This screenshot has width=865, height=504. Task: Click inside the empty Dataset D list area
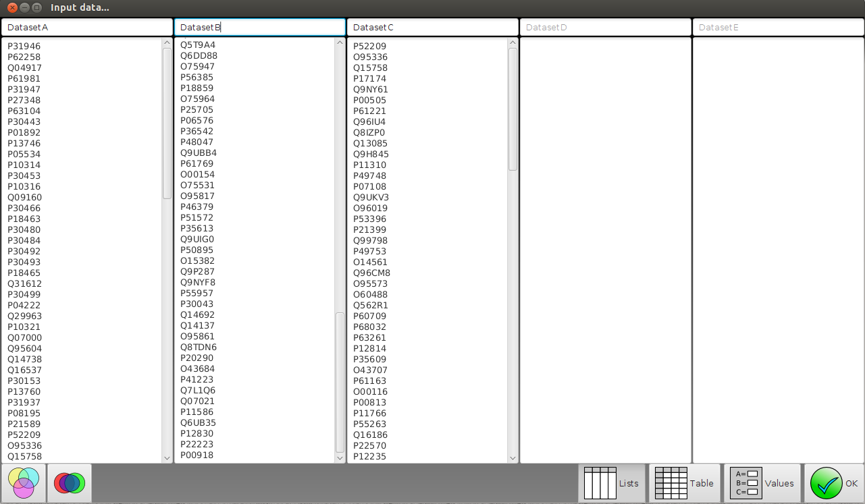coord(606,250)
